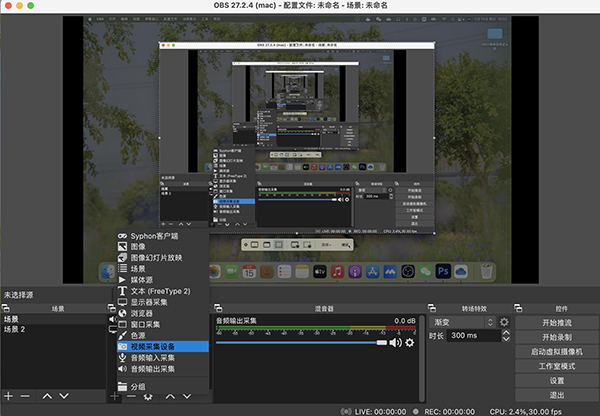600x416 pixels.
Task: Decrease 时长 duration with down stepper
Action: (506, 339)
